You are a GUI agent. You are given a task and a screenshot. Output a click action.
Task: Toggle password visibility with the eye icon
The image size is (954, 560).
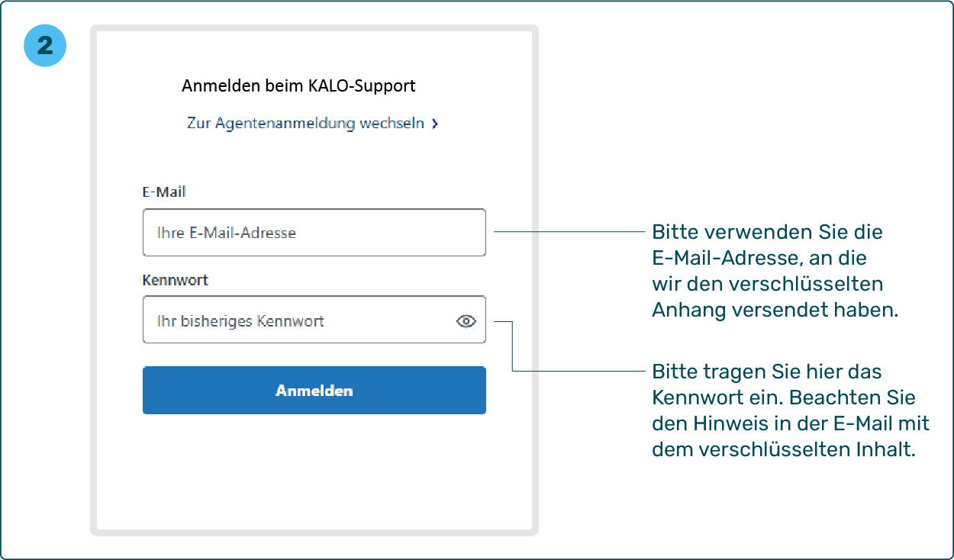point(466,321)
